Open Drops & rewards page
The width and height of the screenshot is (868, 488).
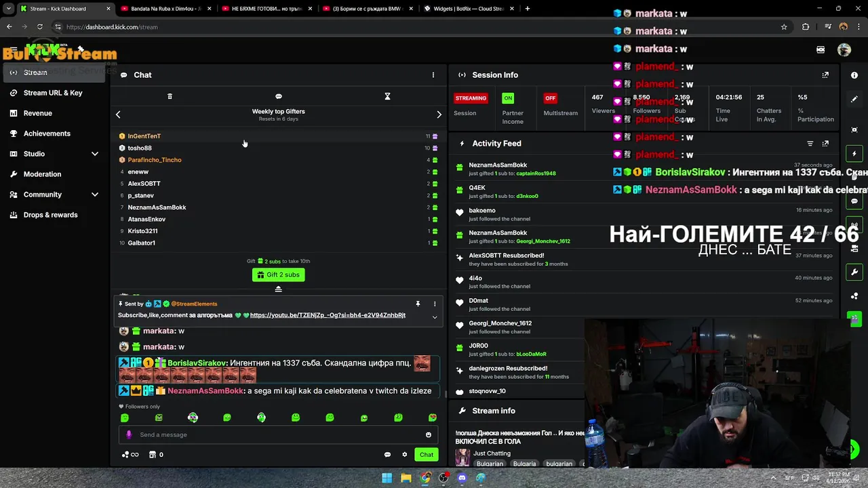point(50,215)
